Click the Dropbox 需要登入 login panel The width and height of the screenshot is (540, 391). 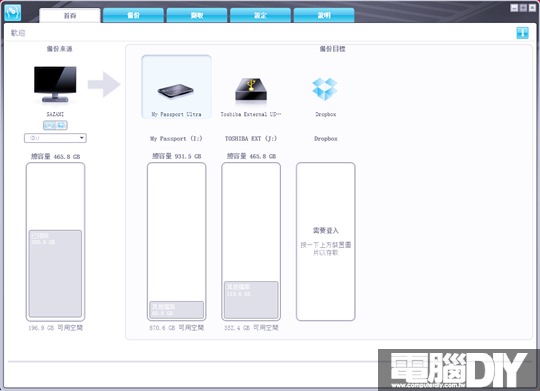[325, 241]
